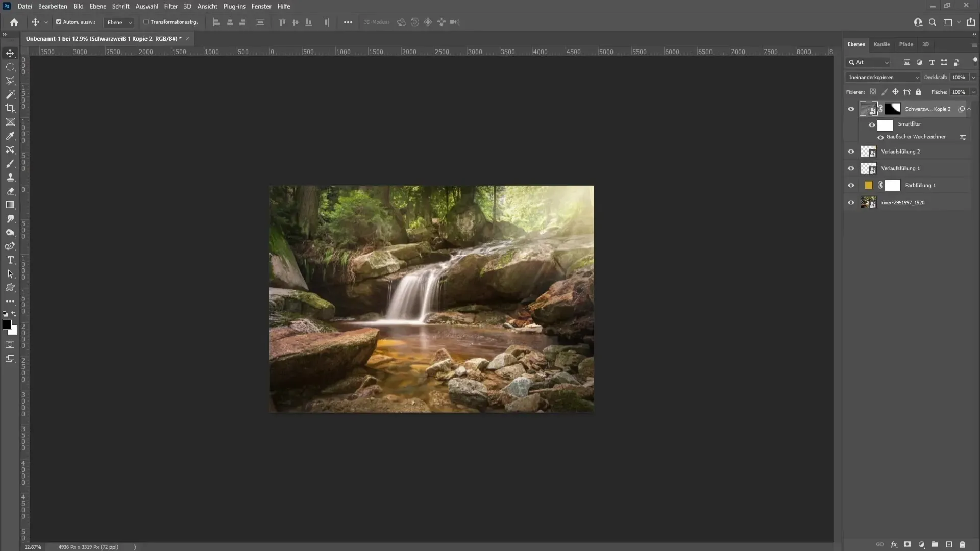Select the Brush tool

pos(10,164)
